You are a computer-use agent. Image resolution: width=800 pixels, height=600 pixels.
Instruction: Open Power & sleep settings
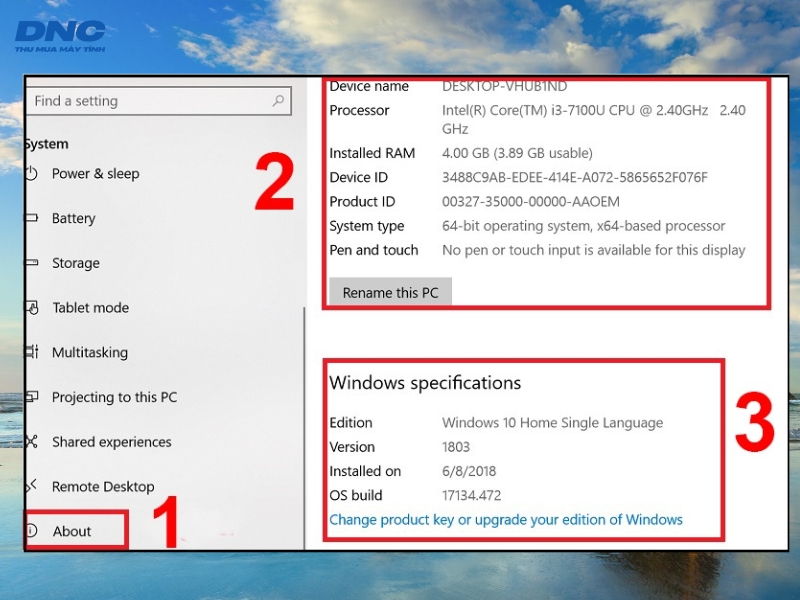click(95, 173)
